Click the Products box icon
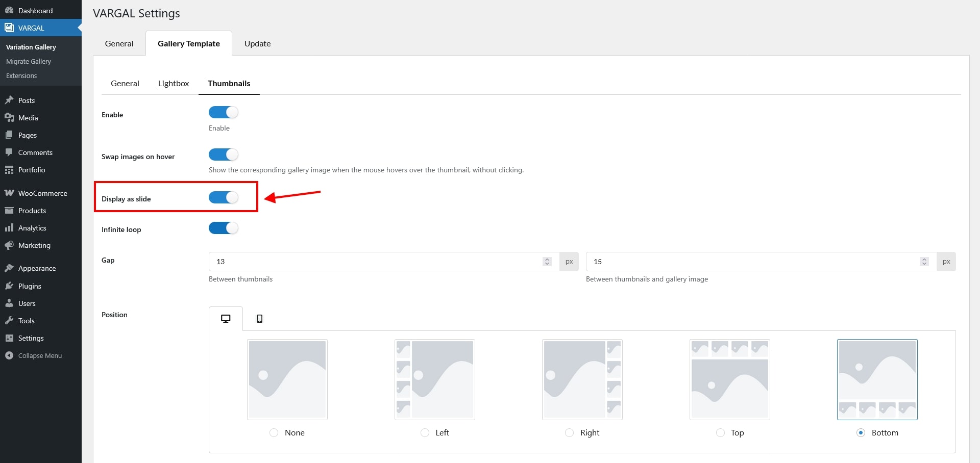This screenshot has height=463, width=980. [x=9, y=211]
